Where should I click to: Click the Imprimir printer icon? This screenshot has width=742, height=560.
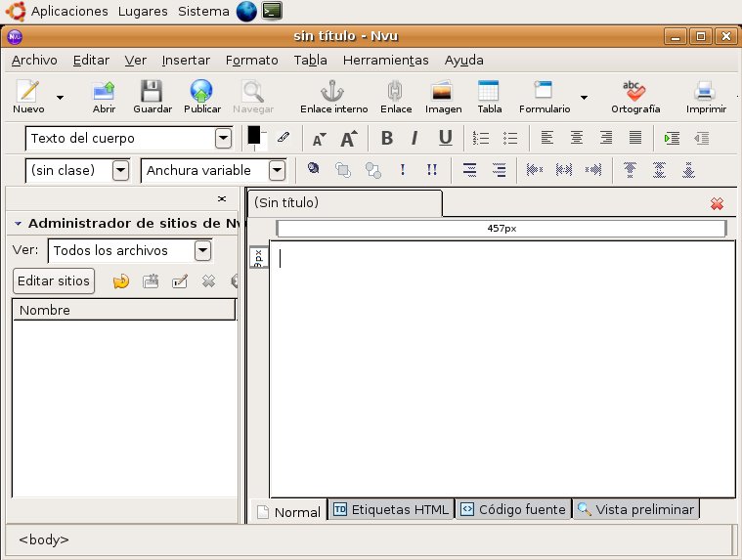705,93
